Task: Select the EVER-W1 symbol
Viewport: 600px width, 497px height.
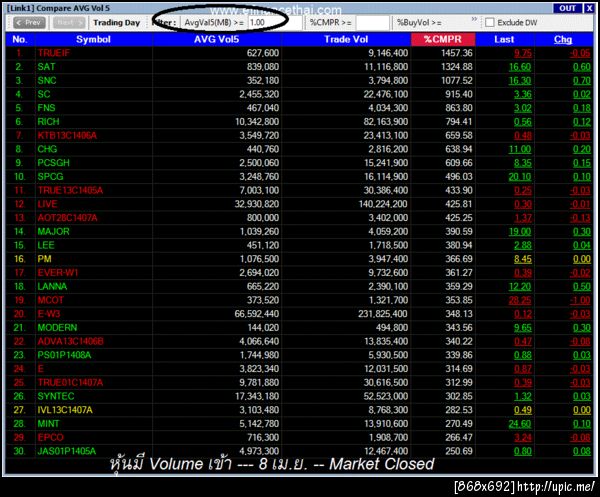Action: pyautogui.click(x=58, y=273)
